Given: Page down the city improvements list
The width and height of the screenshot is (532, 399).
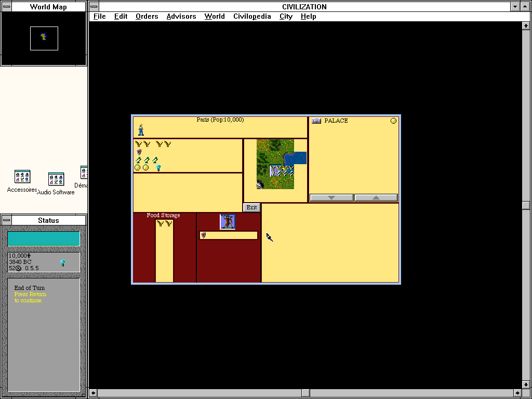Looking at the screenshot, I should pyautogui.click(x=331, y=197).
